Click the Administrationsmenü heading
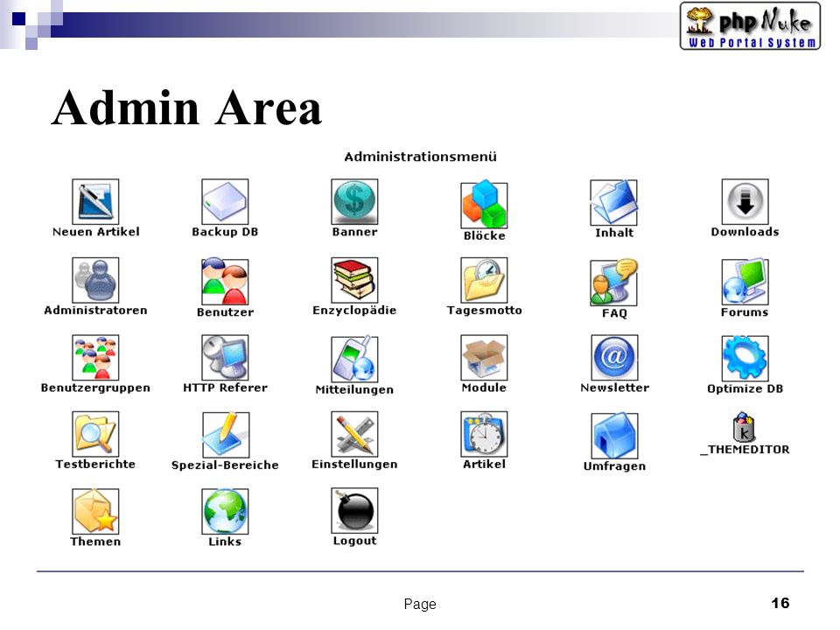This screenshot has height=630, width=840. click(421, 157)
